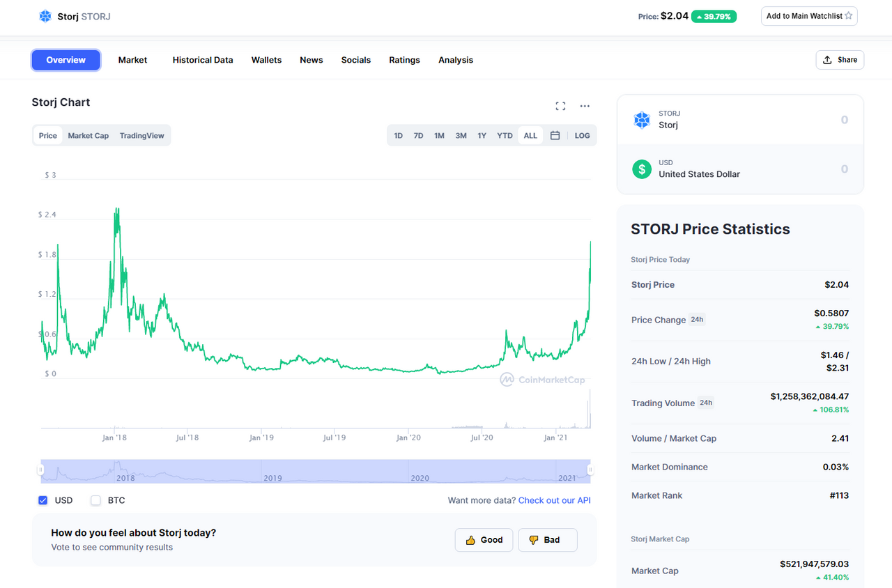Click the Share button
The image size is (892, 588).
pyautogui.click(x=840, y=60)
